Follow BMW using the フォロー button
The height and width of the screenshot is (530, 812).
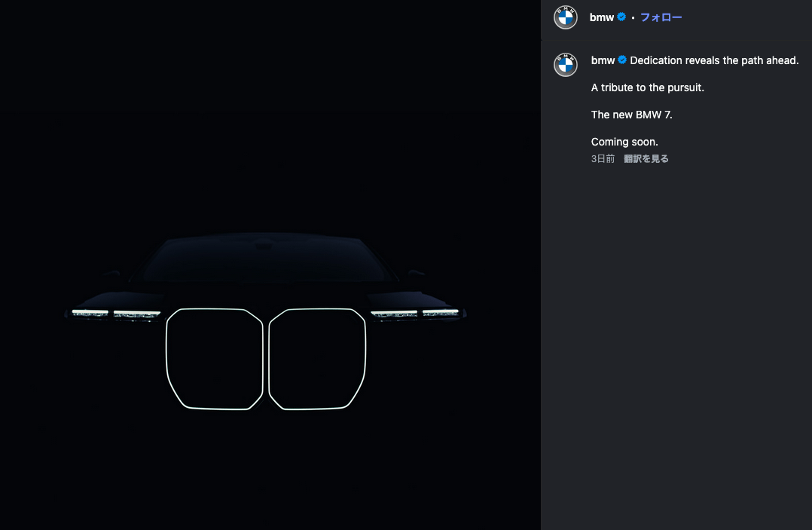click(661, 17)
